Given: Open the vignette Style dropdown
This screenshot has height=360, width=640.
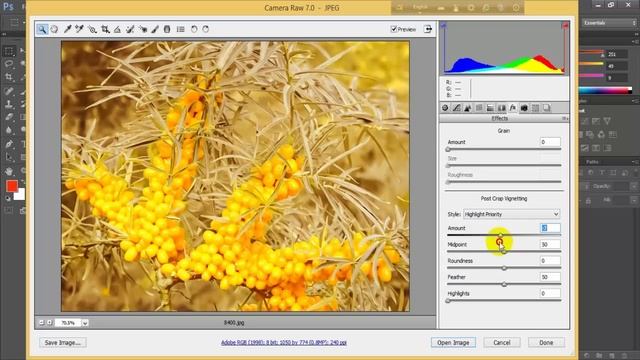Looking at the screenshot, I should 511,214.
